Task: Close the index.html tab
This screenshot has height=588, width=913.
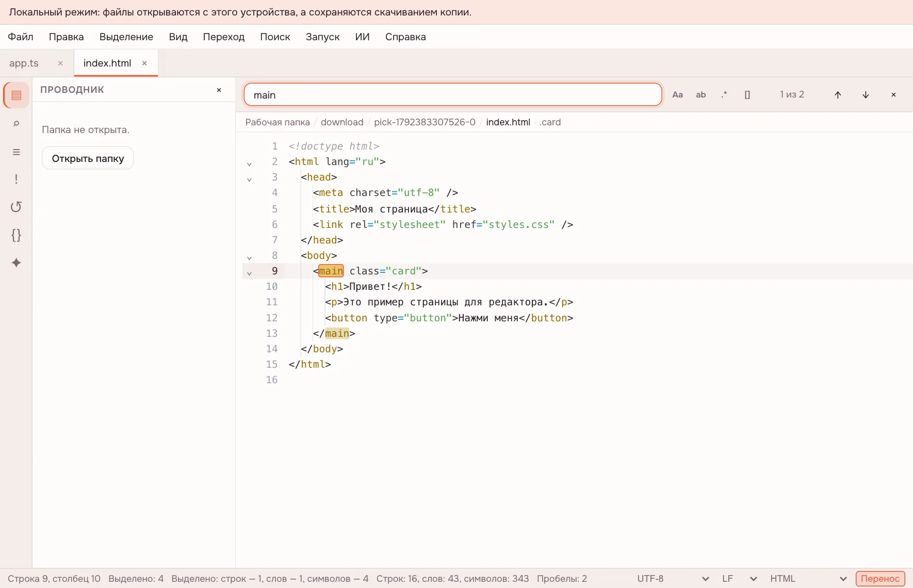Action: pyautogui.click(x=144, y=63)
